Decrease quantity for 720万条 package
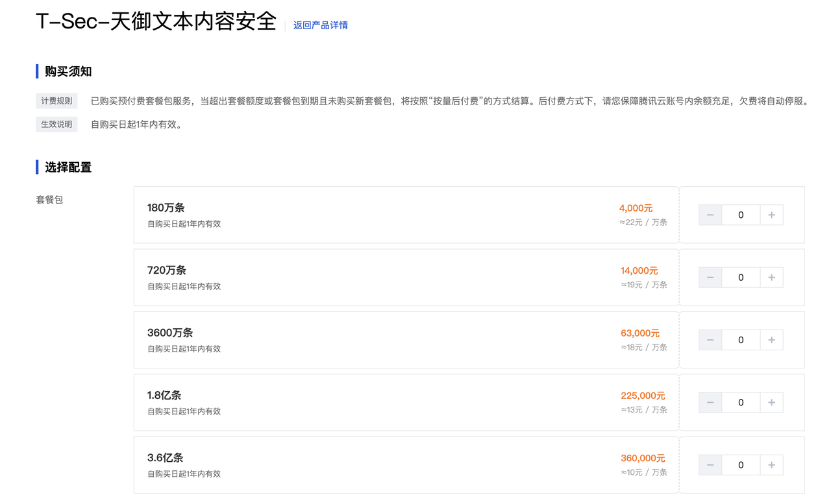Screen dimensions: 831x504 (x=710, y=278)
